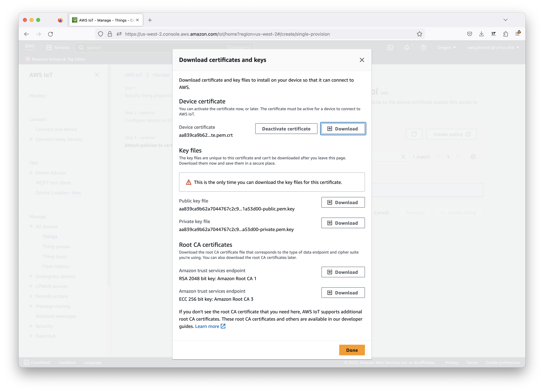Click the refresh policies icon button
This screenshot has height=392, width=544.
coord(414,134)
